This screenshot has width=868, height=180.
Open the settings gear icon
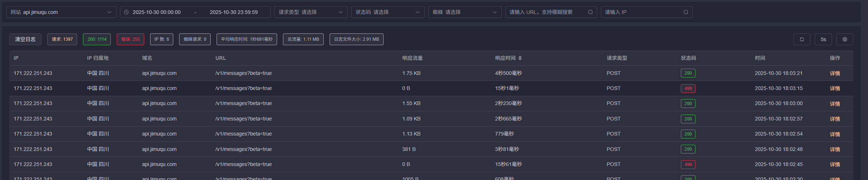(x=845, y=39)
